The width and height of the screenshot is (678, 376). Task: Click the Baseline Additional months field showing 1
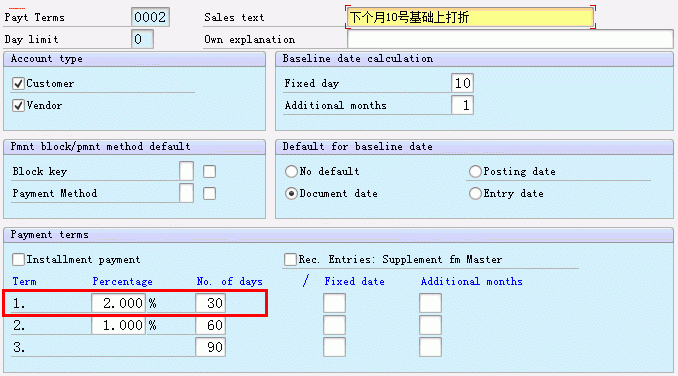tap(462, 105)
